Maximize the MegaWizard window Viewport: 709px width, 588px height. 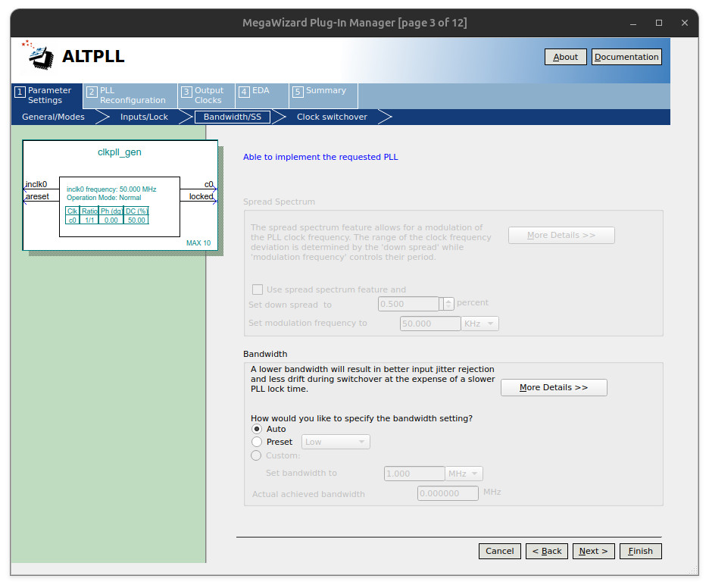pos(658,23)
